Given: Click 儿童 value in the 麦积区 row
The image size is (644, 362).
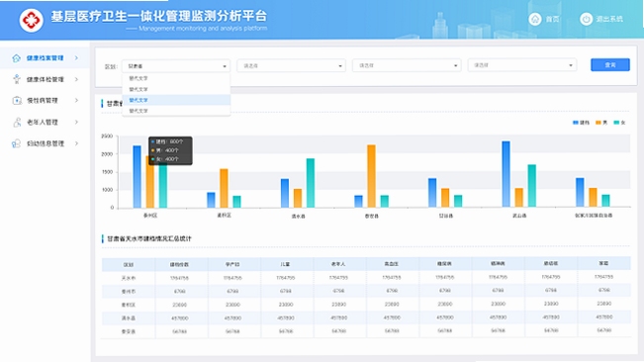Looking at the screenshot, I should point(286,305).
